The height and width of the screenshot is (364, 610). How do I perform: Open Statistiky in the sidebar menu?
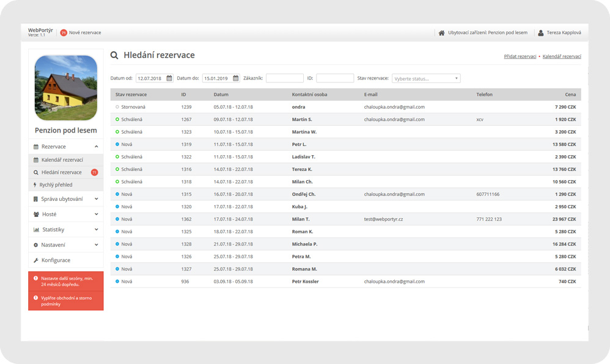click(65, 230)
